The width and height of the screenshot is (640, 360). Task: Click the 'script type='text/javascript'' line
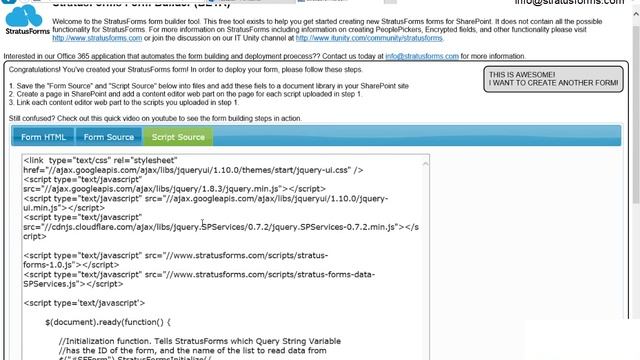pos(84,303)
